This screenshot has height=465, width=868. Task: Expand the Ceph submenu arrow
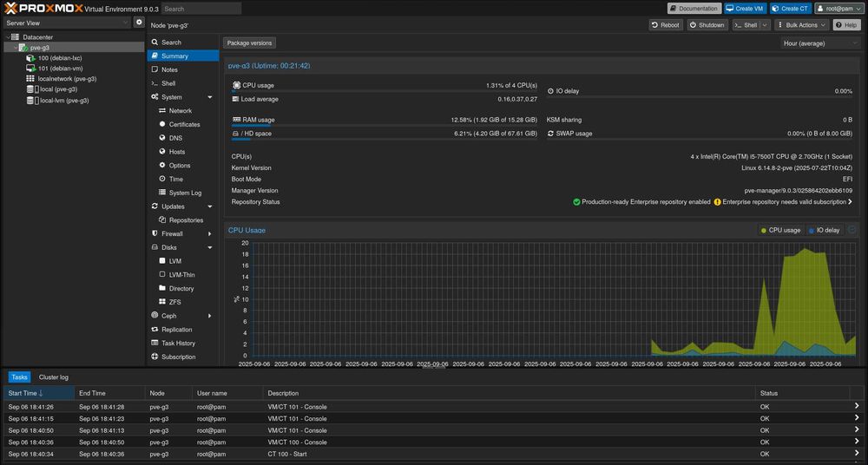[210, 316]
